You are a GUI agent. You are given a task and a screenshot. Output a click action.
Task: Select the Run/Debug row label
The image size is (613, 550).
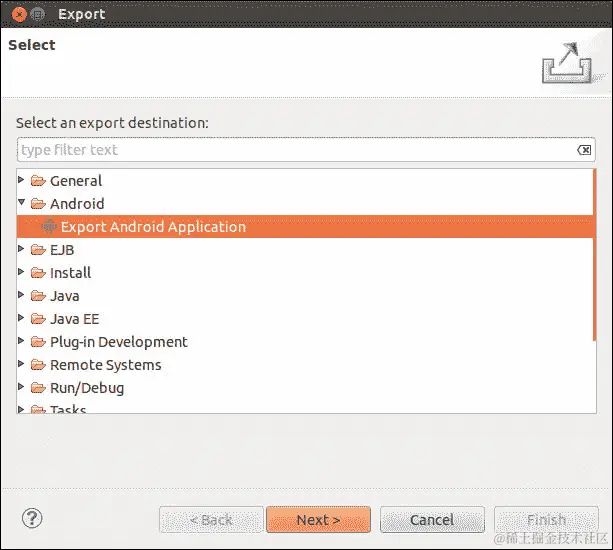(x=87, y=388)
